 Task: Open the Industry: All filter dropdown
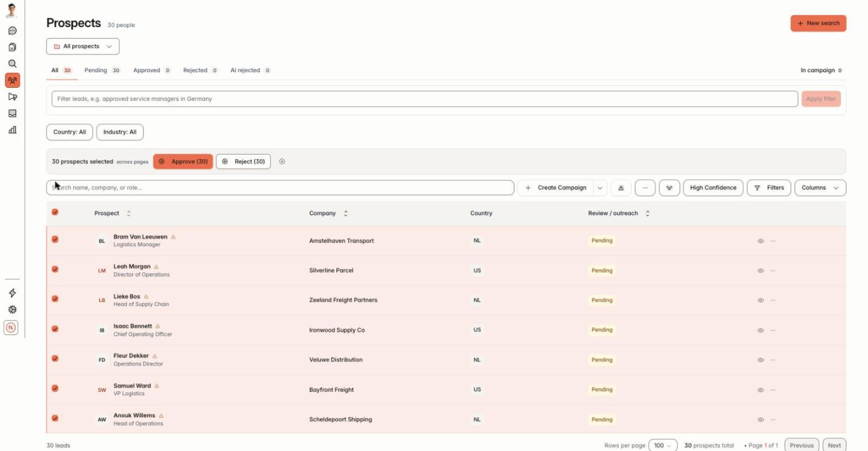(x=120, y=132)
